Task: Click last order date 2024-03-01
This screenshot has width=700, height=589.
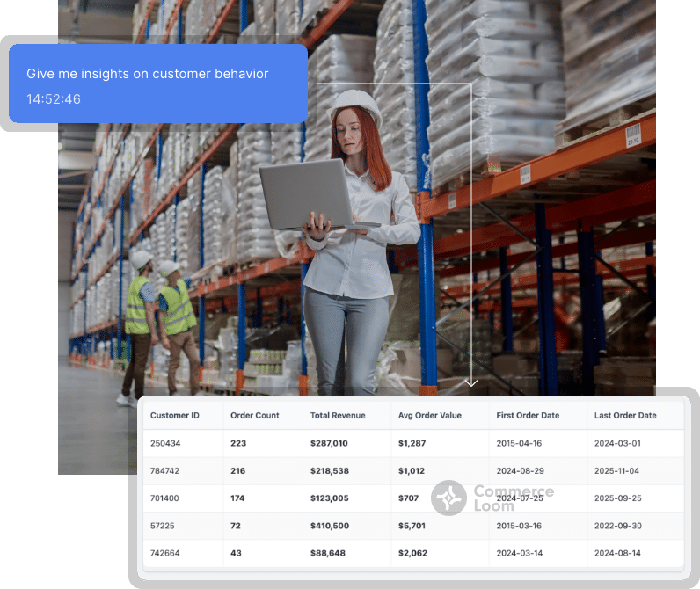Action: [617, 443]
